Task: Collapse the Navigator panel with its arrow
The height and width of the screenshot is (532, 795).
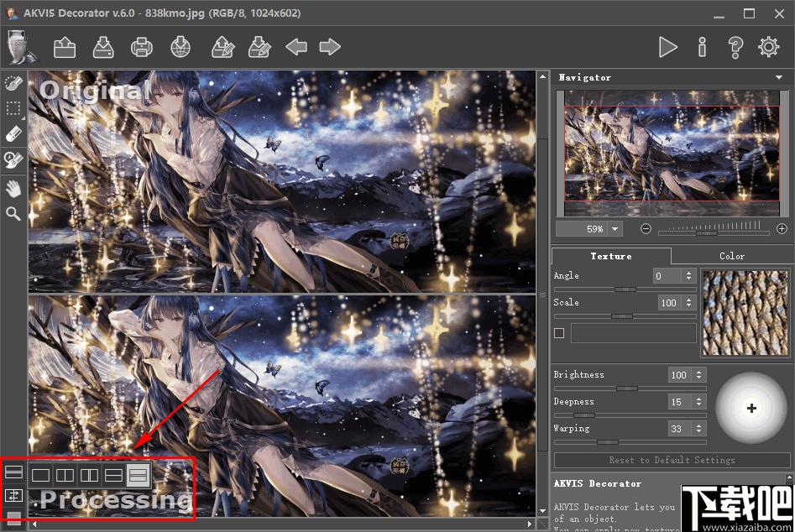Action: 779,77
